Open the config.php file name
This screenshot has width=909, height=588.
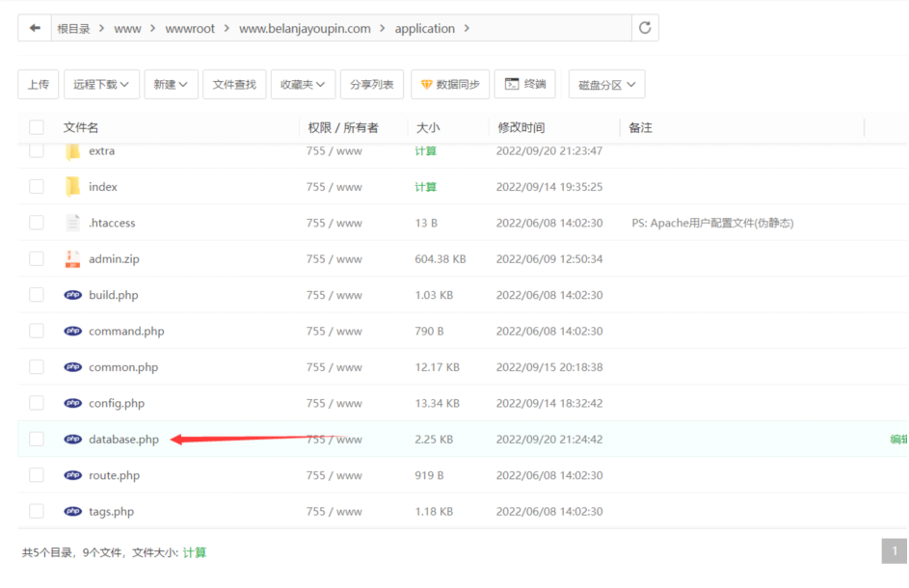coord(117,403)
